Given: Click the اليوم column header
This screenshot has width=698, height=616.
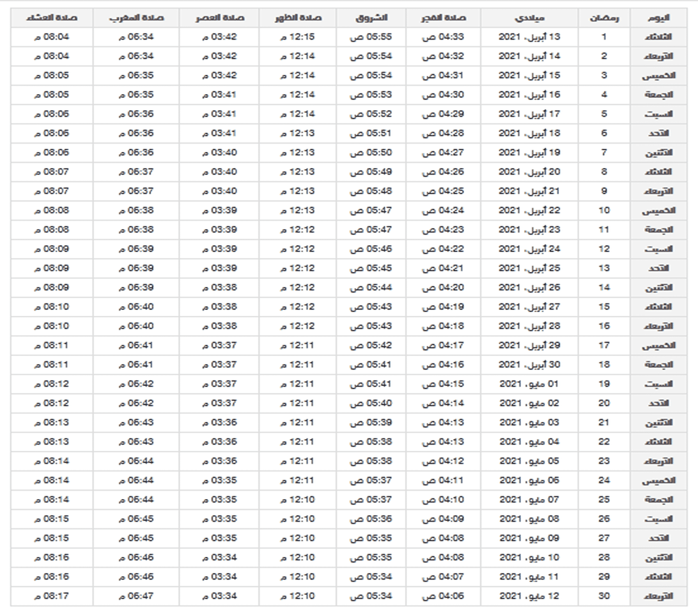Looking at the screenshot, I should click(659, 18).
